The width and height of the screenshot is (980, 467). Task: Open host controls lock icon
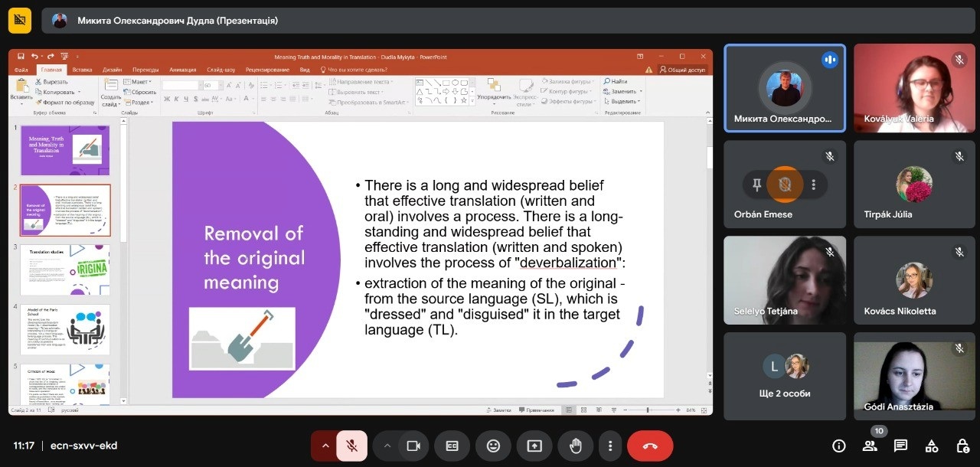click(x=962, y=446)
